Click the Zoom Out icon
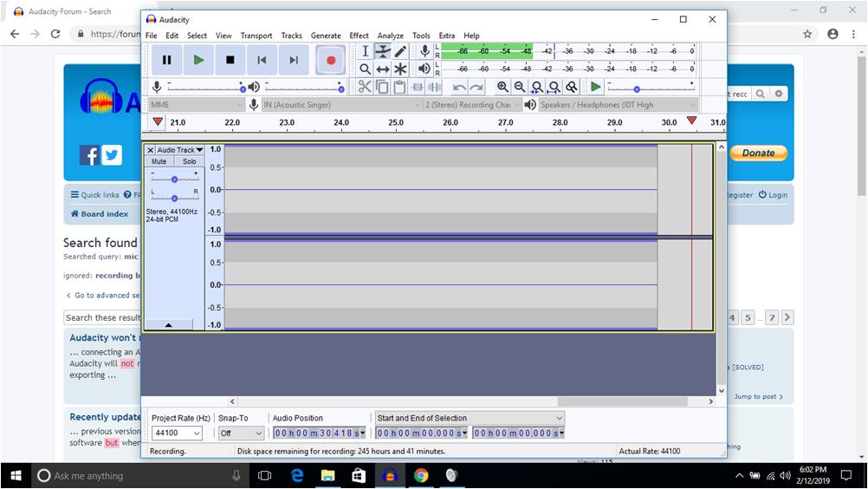Screen dimensions: 868x489 click(519, 87)
